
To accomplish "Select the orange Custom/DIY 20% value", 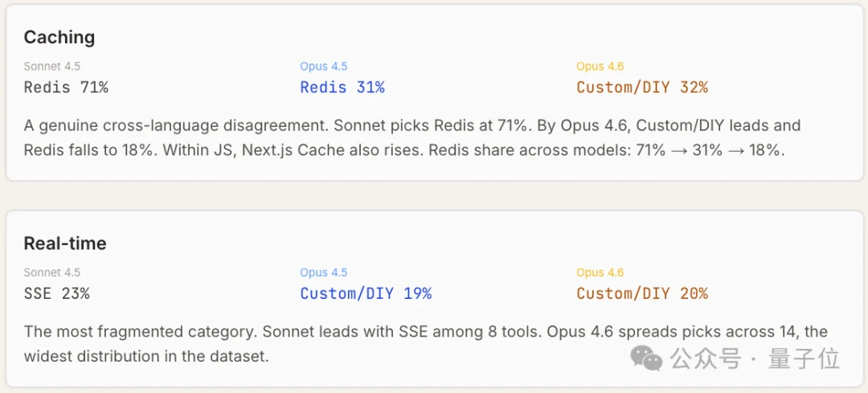I will click(642, 293).
